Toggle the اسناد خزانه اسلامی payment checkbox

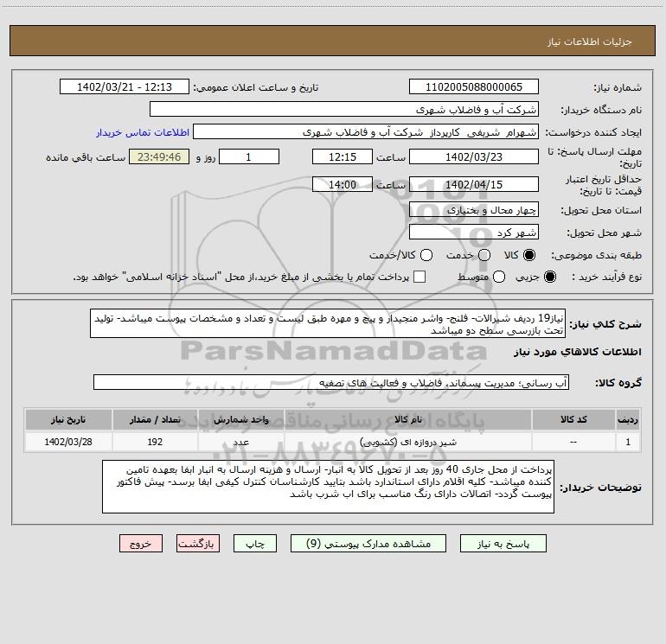(419, 277)
